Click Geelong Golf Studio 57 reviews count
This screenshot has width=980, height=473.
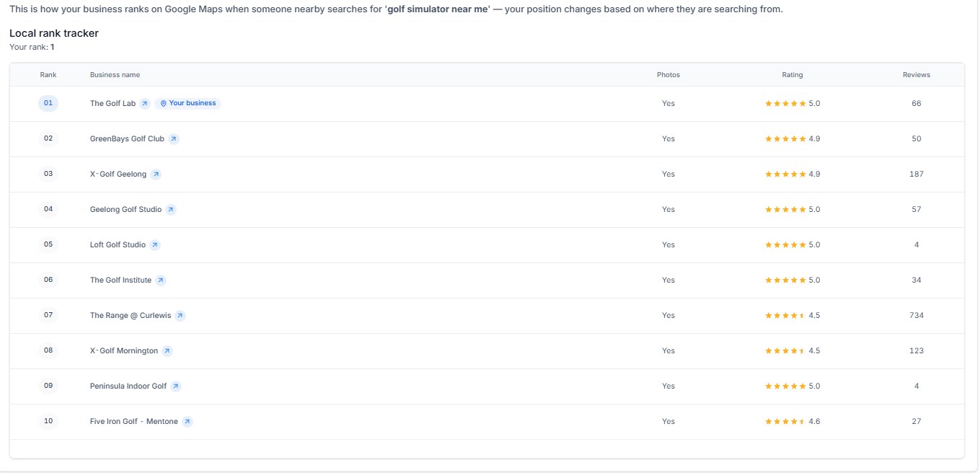point(917,209)
